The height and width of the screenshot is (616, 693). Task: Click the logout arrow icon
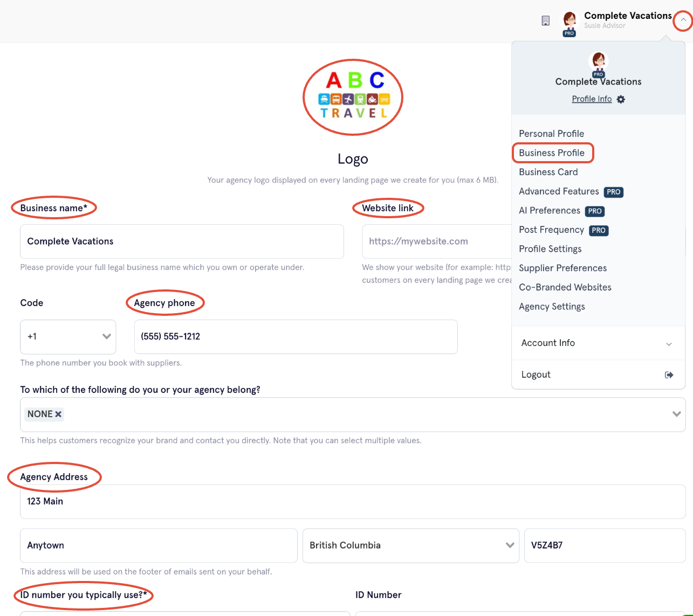coord(669,375)
